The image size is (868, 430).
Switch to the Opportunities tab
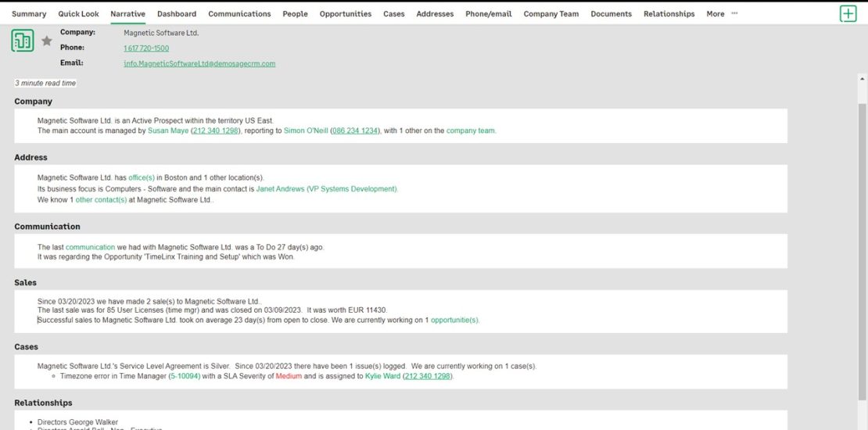[346, 14]
